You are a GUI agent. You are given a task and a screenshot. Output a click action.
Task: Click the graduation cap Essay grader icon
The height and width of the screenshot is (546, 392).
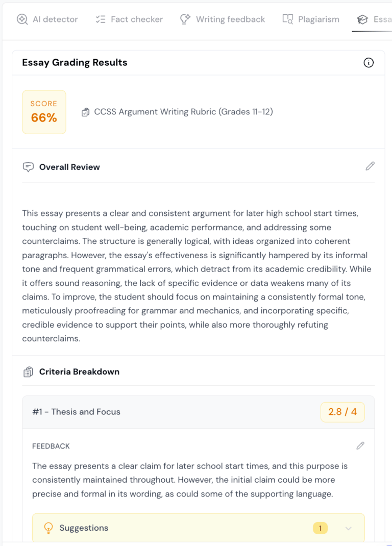pyautogui.click(x=362, y=19)
